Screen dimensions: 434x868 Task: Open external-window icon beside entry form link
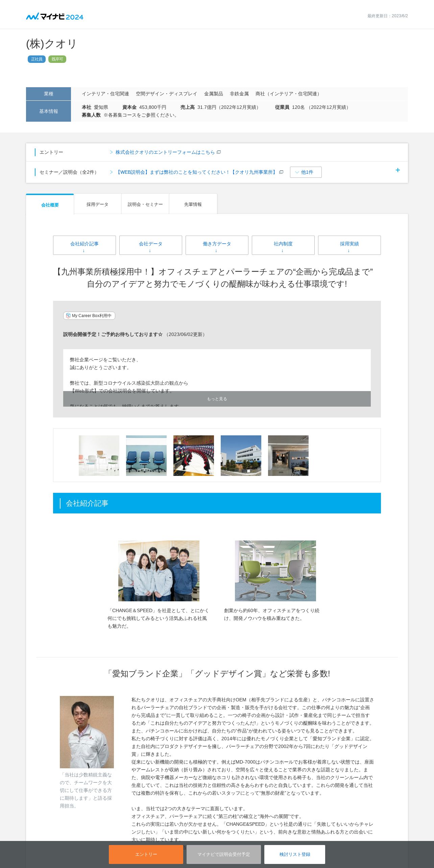pyautogui.click(x=219, y=152)
